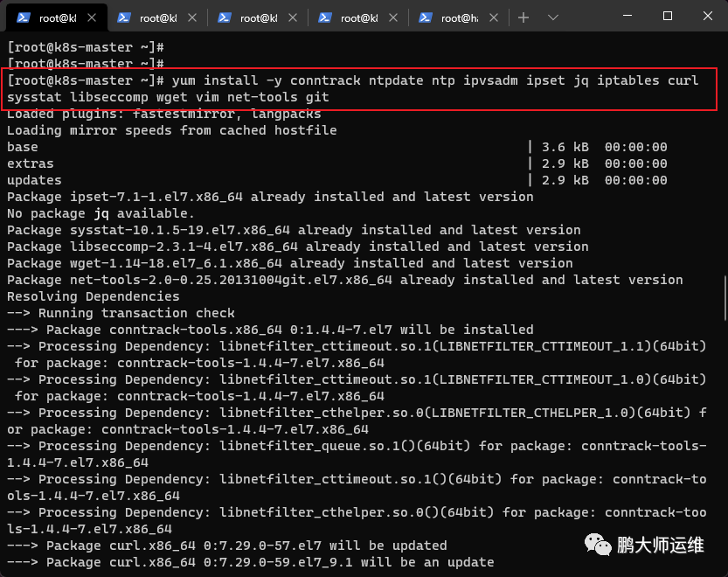Click the 'Package sysstat-10.1.5-19.el7.x86_64' line

pyautogui.click(x=294, y=230)
